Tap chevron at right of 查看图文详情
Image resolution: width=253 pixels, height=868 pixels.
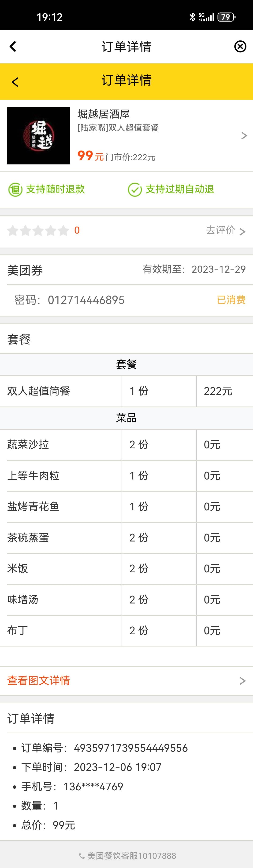click(x=242, y=681)
